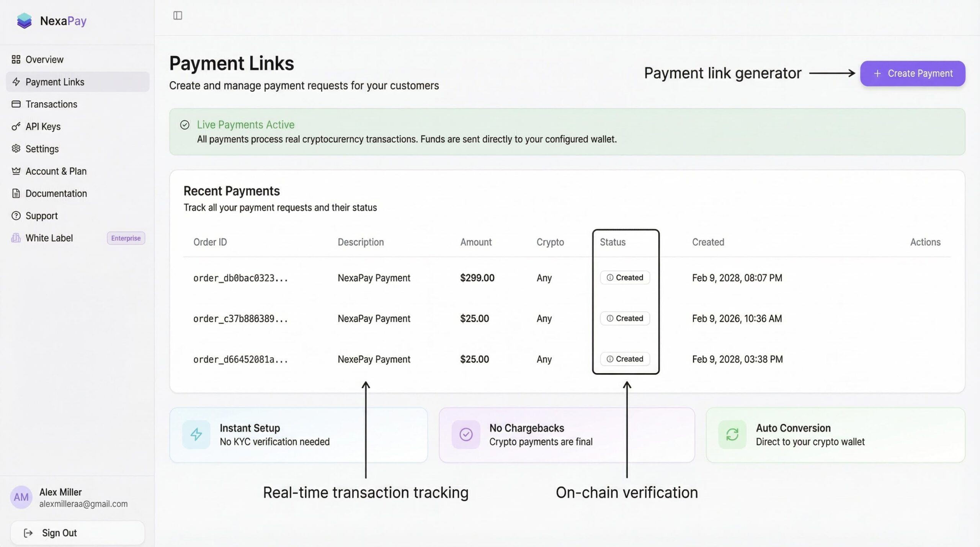Viewport: 980px width, 547px height.
Task: Click the AM user avatar
Action: [21, 497]
